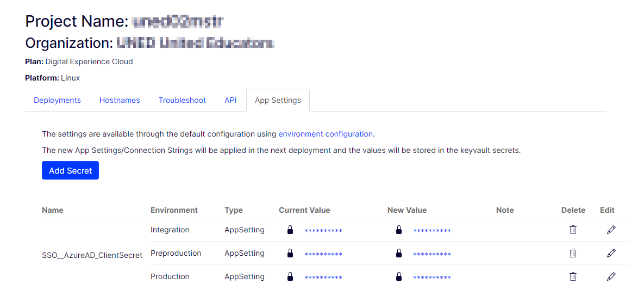
Task: Delete the Production environment secret
Action: [573, 276]
